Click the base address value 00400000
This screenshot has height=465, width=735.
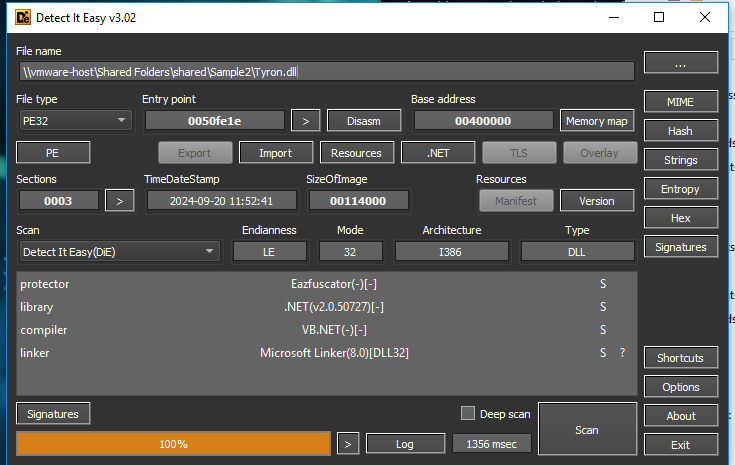[483, 121]
